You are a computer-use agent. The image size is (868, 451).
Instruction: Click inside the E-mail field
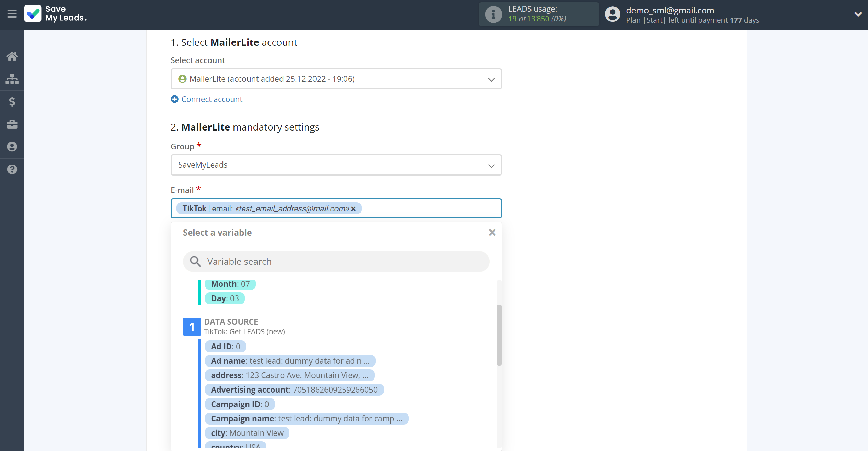[x=336, y=208]
